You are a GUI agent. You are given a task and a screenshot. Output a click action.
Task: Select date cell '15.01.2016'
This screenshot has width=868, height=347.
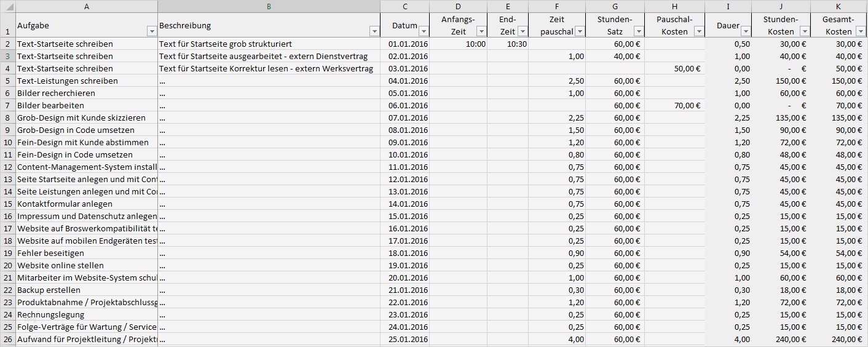click(x=405, y=216)
